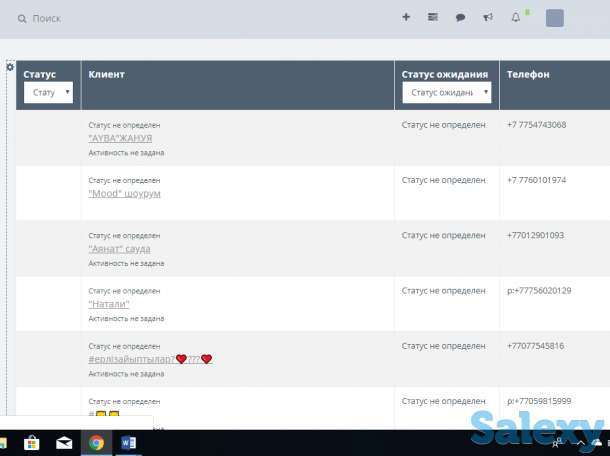Screen dimensions: 610x456
Task: Click Статус не определен above "Mood" шоурум
Action: pos(124,181)
